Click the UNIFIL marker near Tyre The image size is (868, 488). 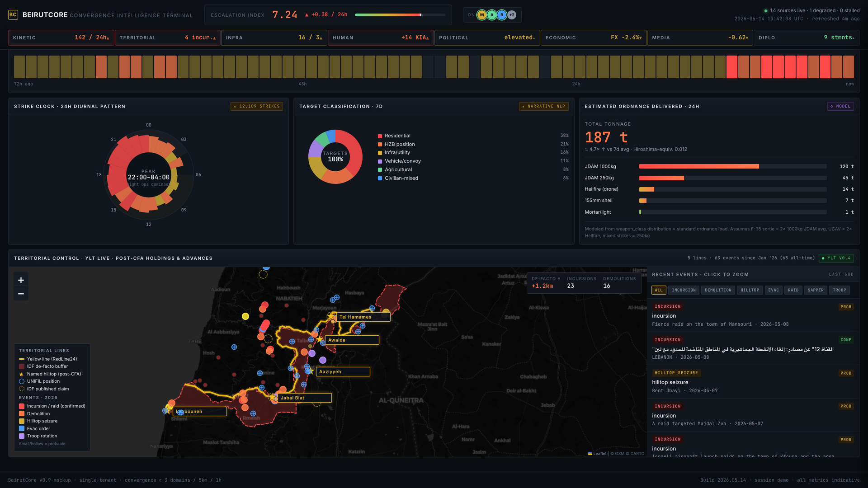tap(234, 347)
